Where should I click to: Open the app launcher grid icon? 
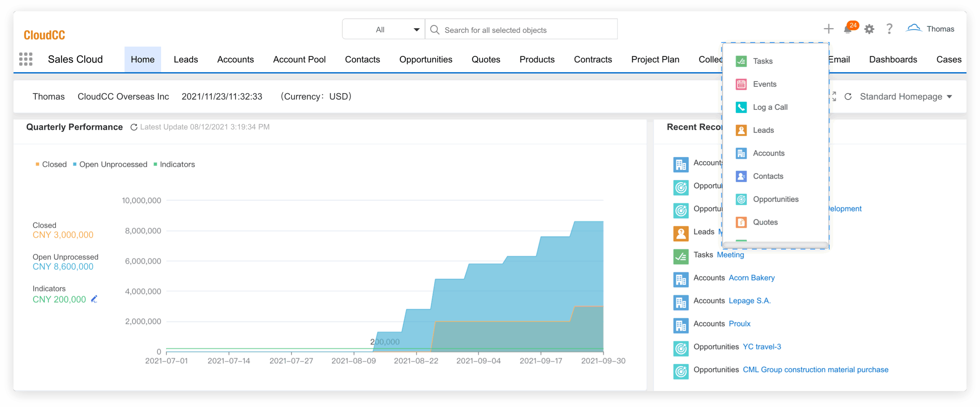[x=26, y=59]
